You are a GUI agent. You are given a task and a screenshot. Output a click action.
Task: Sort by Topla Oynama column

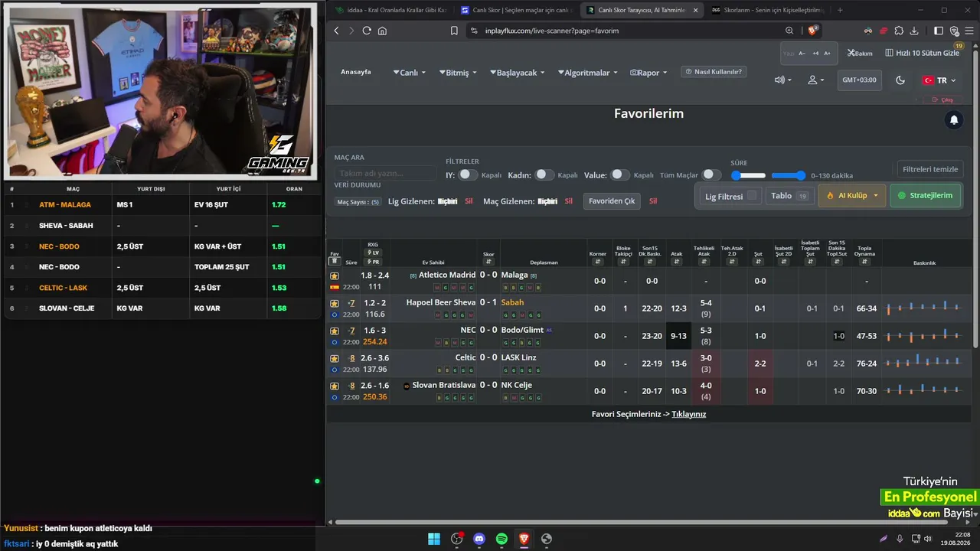point(865,262)
